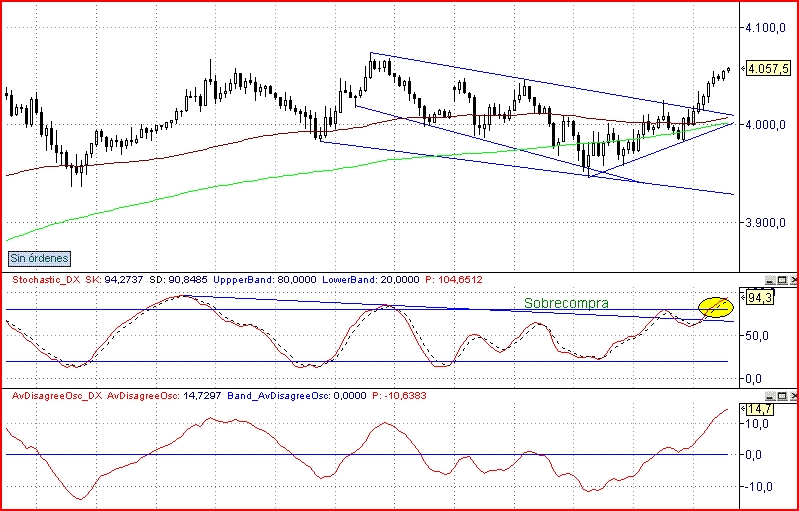Image resolution: width=799 pixels, height=511 pixels.
Task: Select the oscillator value tag 14,7
Action: click(x=760, y=409)
